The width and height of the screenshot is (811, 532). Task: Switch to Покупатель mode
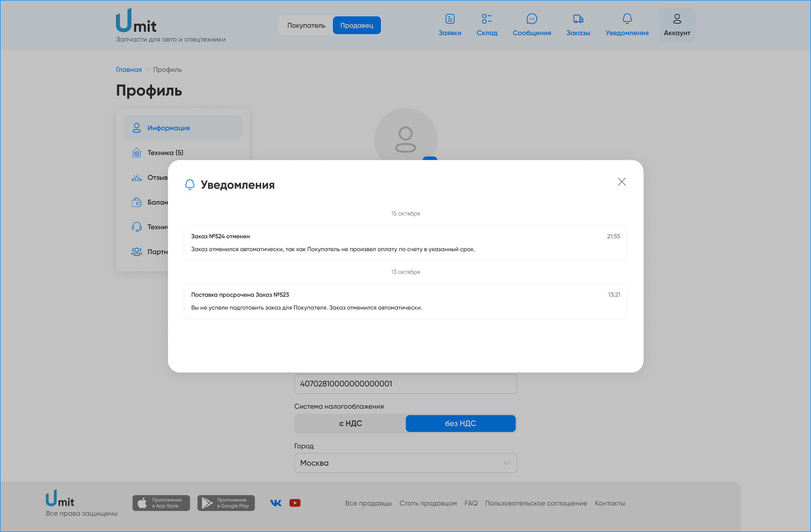(x=306, y=26)
